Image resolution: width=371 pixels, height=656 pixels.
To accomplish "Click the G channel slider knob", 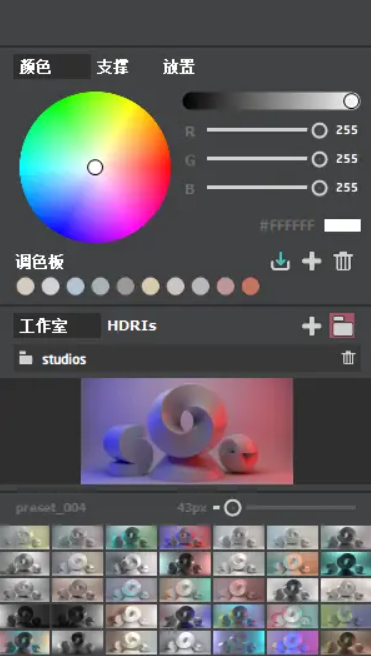I will [x=320, y=159].
